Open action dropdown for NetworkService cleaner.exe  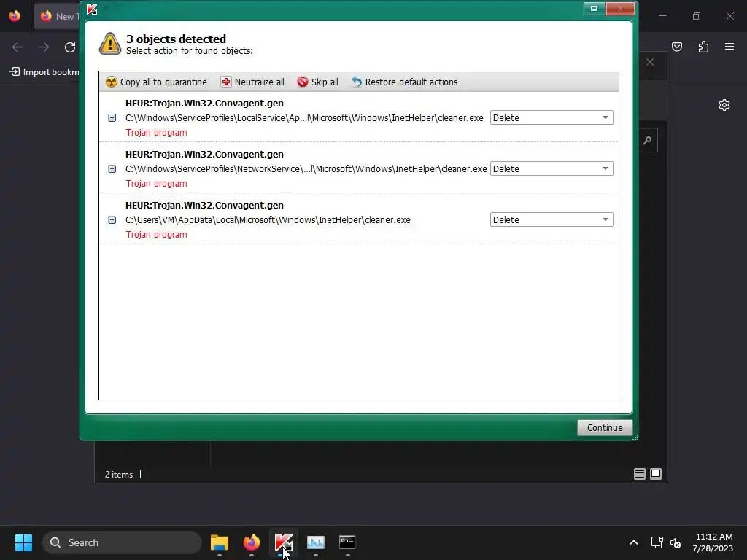pos(551,168)
